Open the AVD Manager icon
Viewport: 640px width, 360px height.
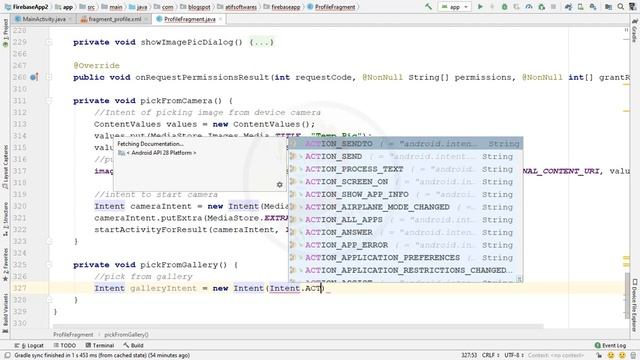point(580,7)
